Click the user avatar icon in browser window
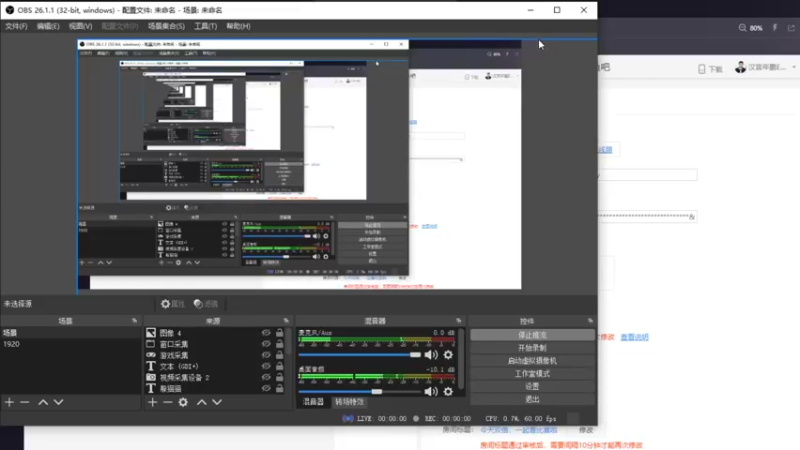This screenshot has width=800, height=450. [x=740, y=67]
